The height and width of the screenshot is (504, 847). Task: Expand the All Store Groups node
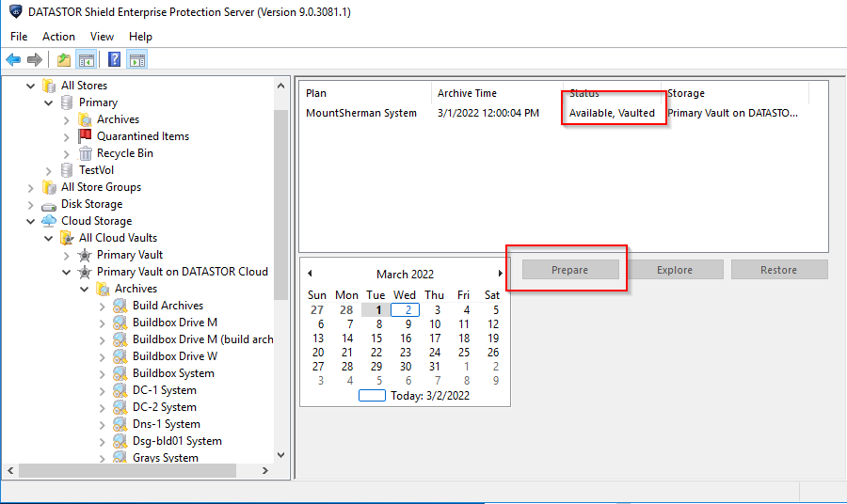pos(31,188)
